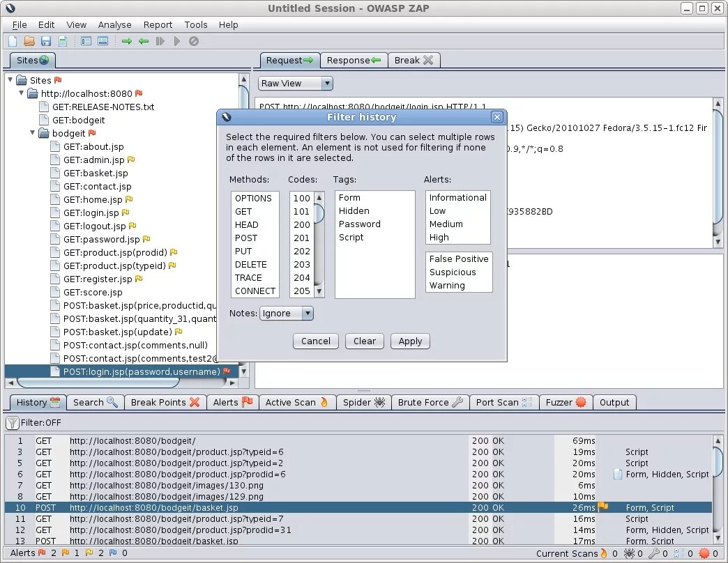This screenshot has height=563, width=728.
Task: Collapse the Sites root tree node
Action: point(10,79)
